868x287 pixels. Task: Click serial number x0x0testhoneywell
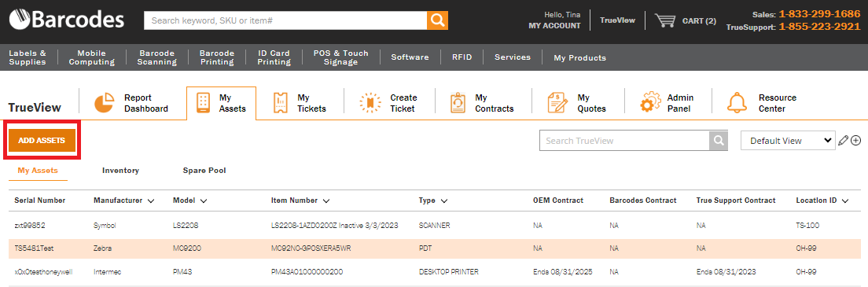[44, 272]
